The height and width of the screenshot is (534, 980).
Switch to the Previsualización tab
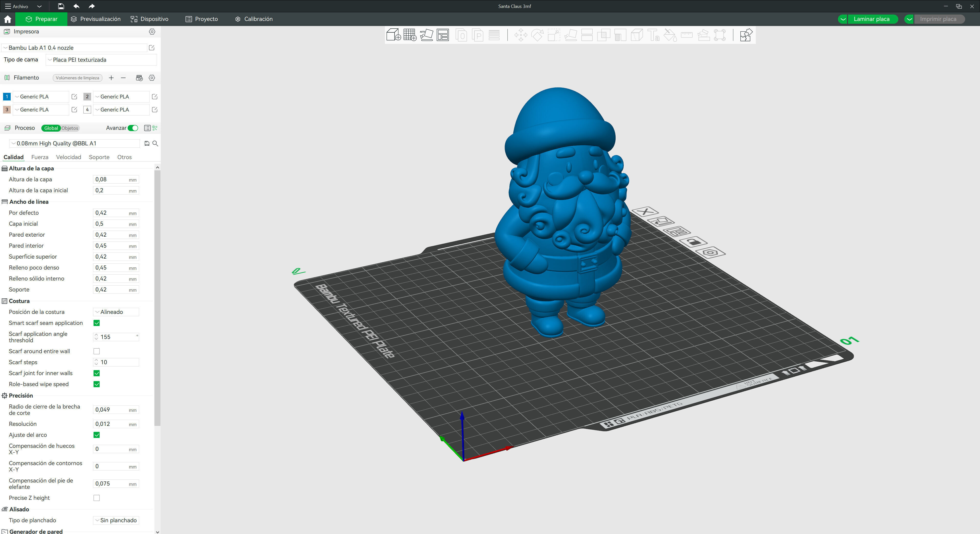(x=96, y=19)
